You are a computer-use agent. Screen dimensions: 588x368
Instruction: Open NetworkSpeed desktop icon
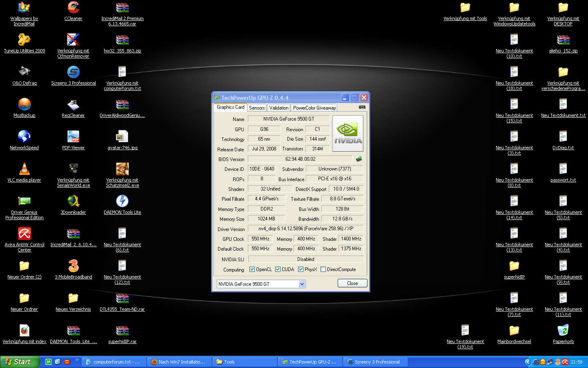pos(24,140)
